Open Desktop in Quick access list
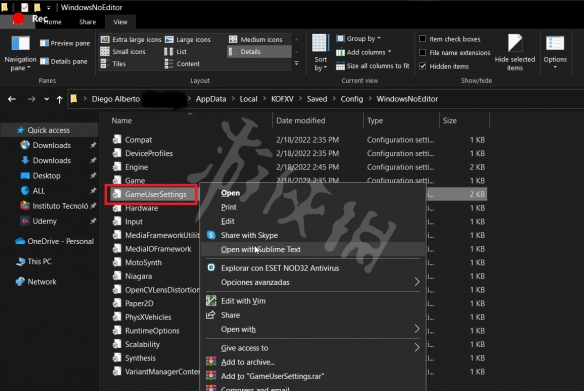Screen dimensions: 584x391 [x=47, y=175]
